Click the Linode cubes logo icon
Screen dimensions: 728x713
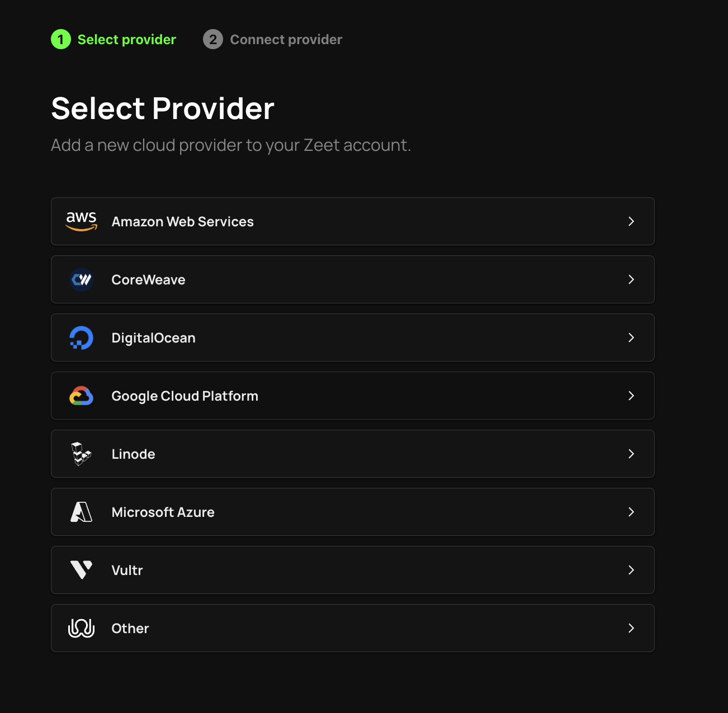[82, 454]
